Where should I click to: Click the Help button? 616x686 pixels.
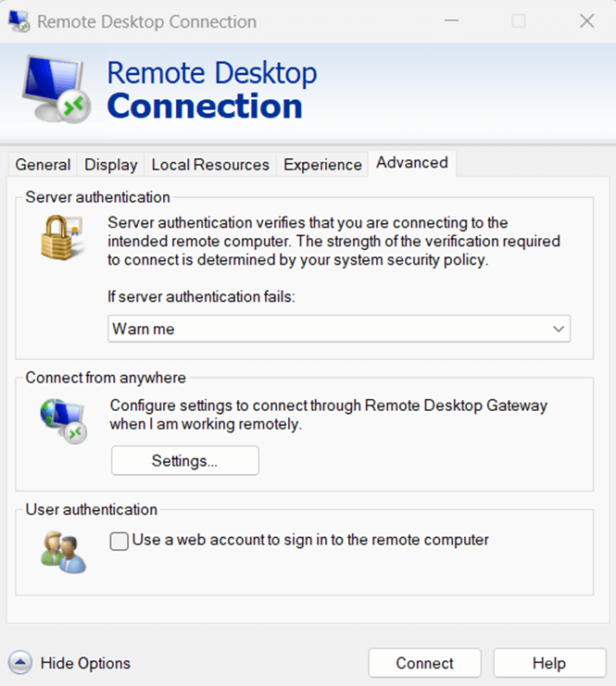[549, 663]
